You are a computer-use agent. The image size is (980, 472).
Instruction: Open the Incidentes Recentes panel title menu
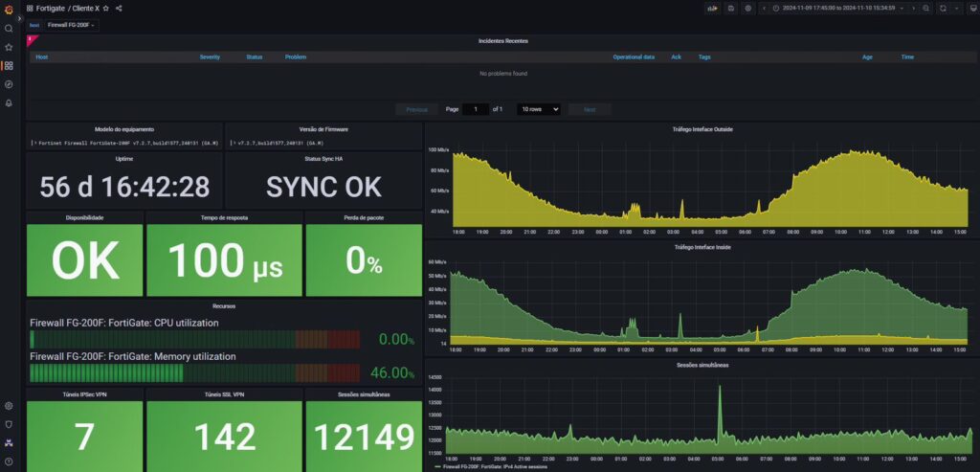click(x=502, y=40)
